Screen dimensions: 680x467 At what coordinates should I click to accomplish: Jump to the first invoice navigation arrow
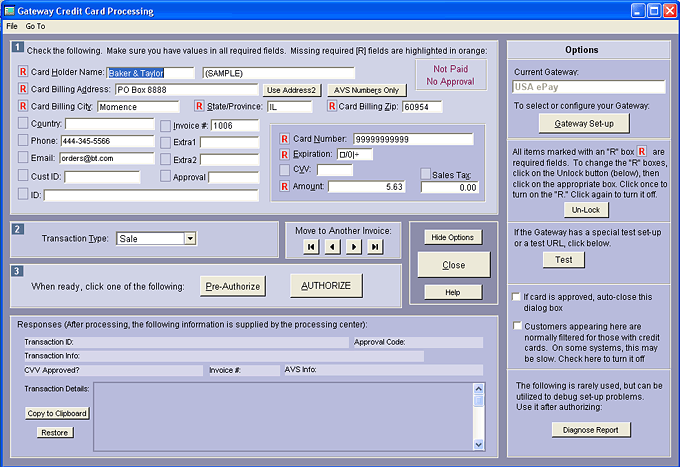(x=311, y=246)
